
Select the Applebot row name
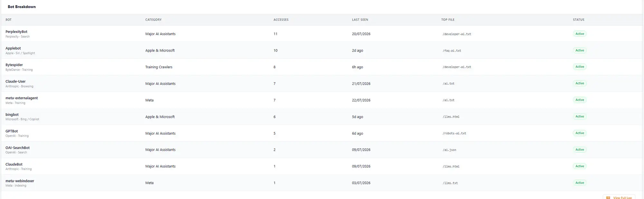pyautogui.click(x=13, y=48)
